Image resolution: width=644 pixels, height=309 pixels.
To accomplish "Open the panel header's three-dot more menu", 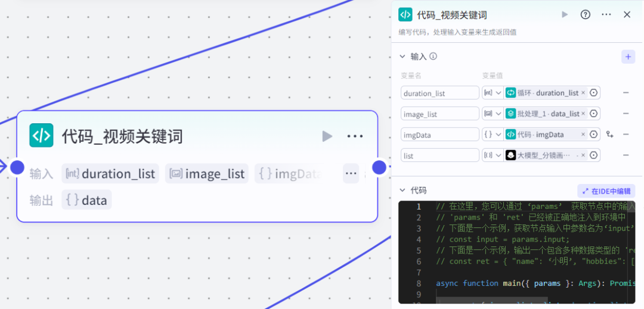I will tap(606, 15).
